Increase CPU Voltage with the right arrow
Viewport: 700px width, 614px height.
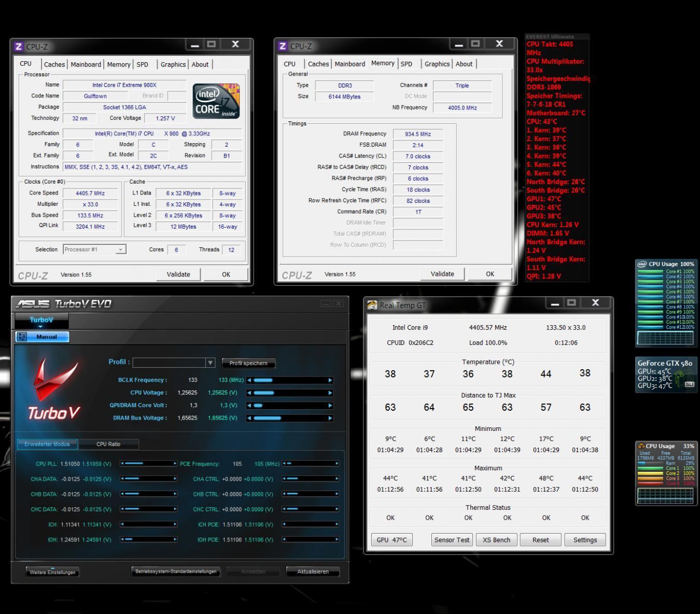tap(330, 393)
